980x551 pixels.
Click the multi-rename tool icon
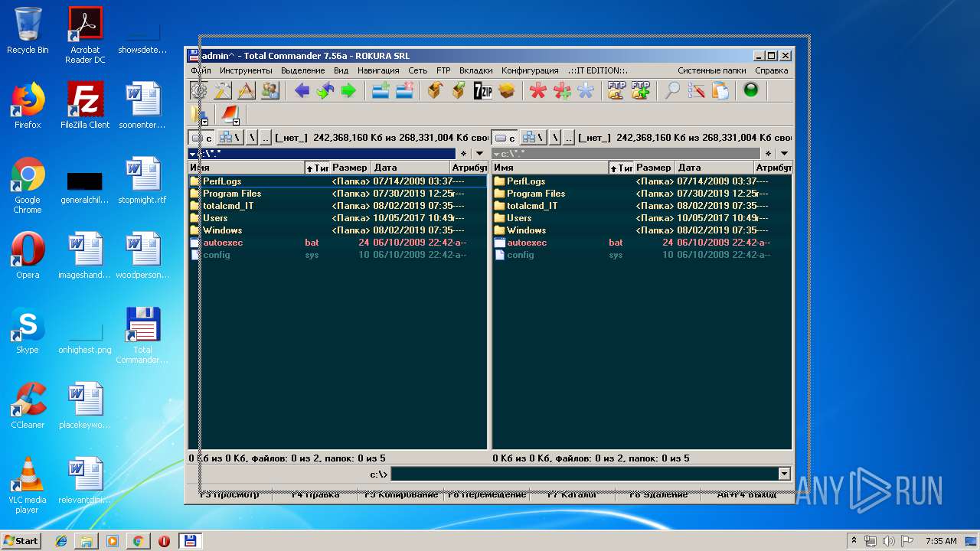tap(696, 90)
